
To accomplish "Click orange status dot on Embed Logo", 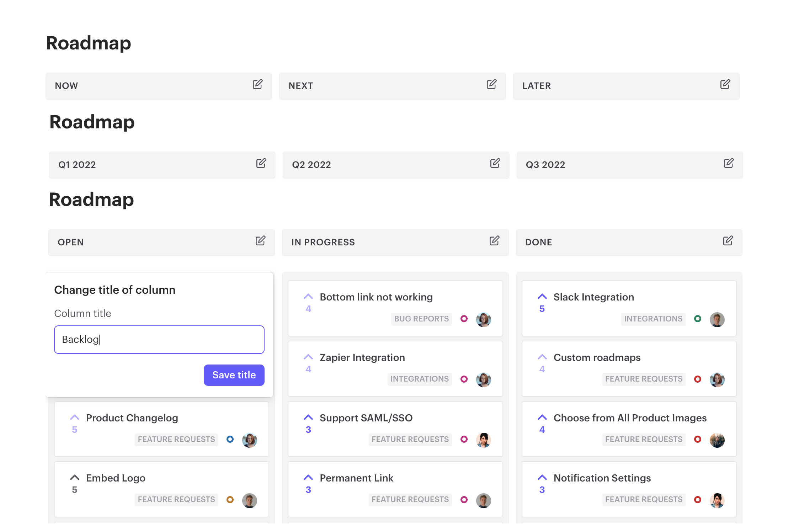I will click(230, 500).
